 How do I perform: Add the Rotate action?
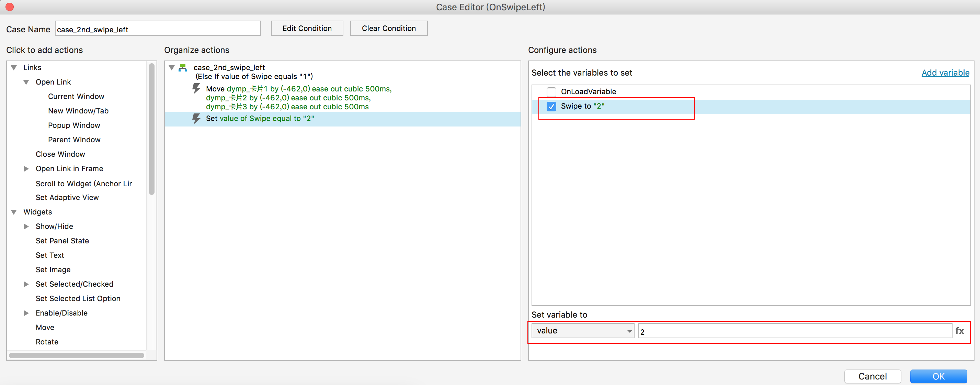pos(47,342)
